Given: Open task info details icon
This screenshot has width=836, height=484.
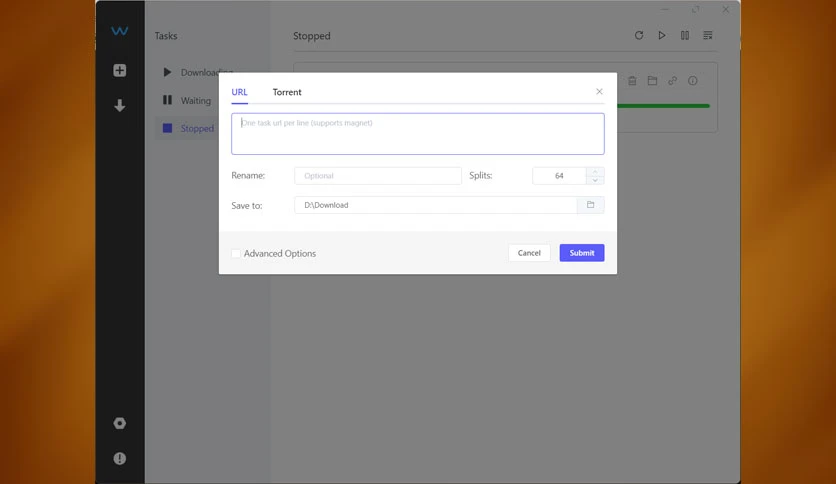Looking at the screenshot, I should click(x=693, y=81).
